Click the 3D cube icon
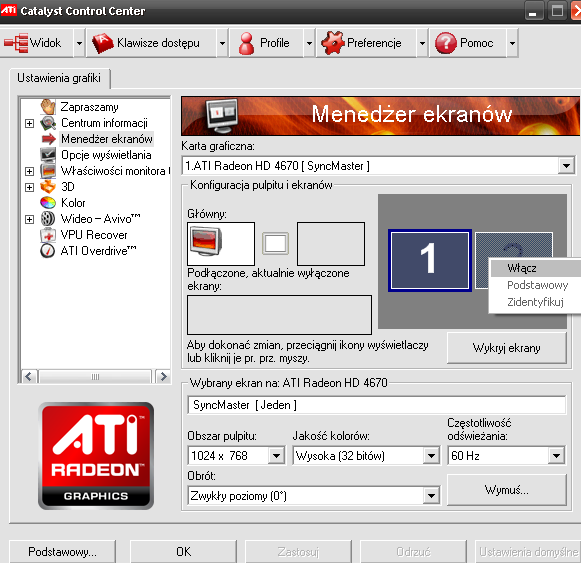Screen dimensions: 581x563 point(48,187)
